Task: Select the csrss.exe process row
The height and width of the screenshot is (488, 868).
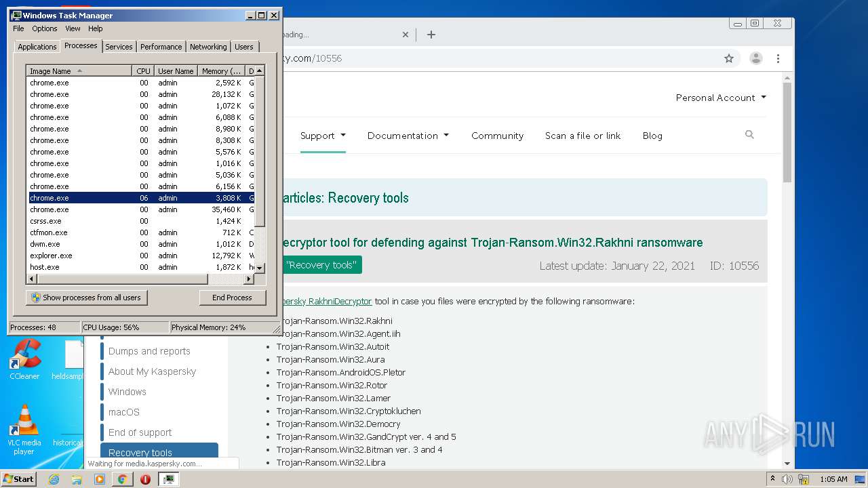Action: [140, 221]
